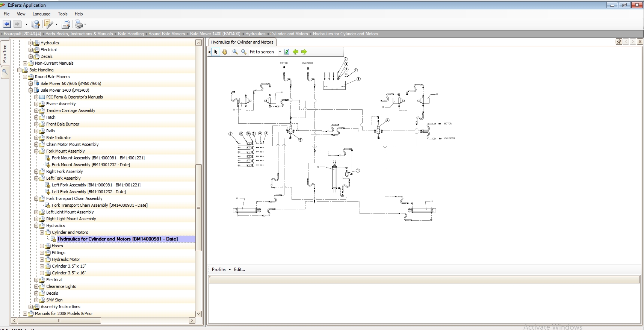The width and height of the screenshot is (644, 330).
Task: Click the tree's horizontal scrollbar thumb
Action: pyautogui.click(x=59, y=321)
